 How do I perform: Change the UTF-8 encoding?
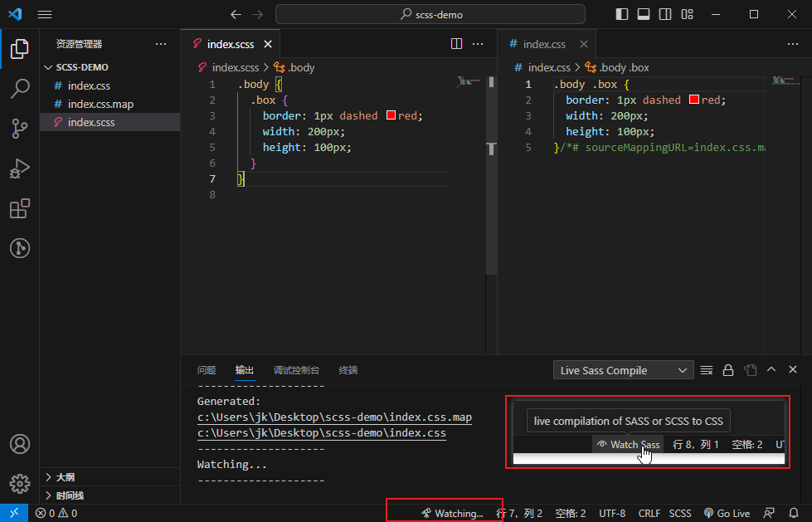(612, 513)
